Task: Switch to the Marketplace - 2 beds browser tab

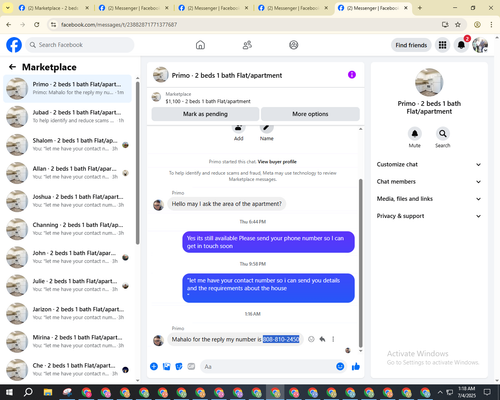Action: pos(53,8)
